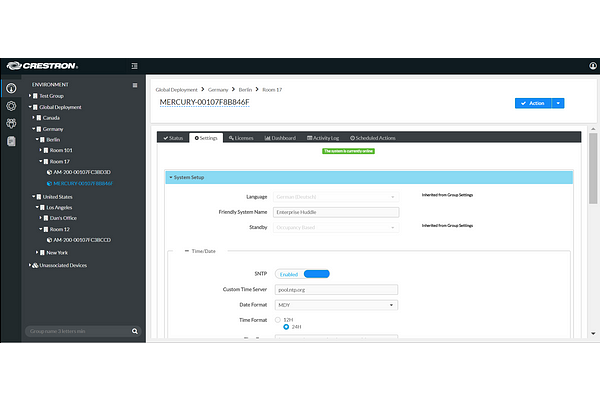Switch to the Licenses tab
Viewport: 600px width, 400px height.
point(241,138)
